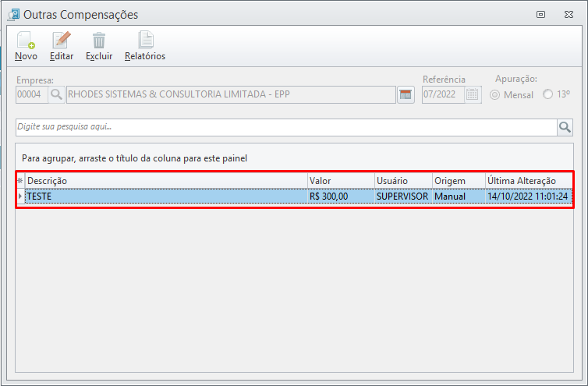This screenshot has width=588, height=386.
Task: Sort by Origem column header
Action: click(x=459, y=181)
